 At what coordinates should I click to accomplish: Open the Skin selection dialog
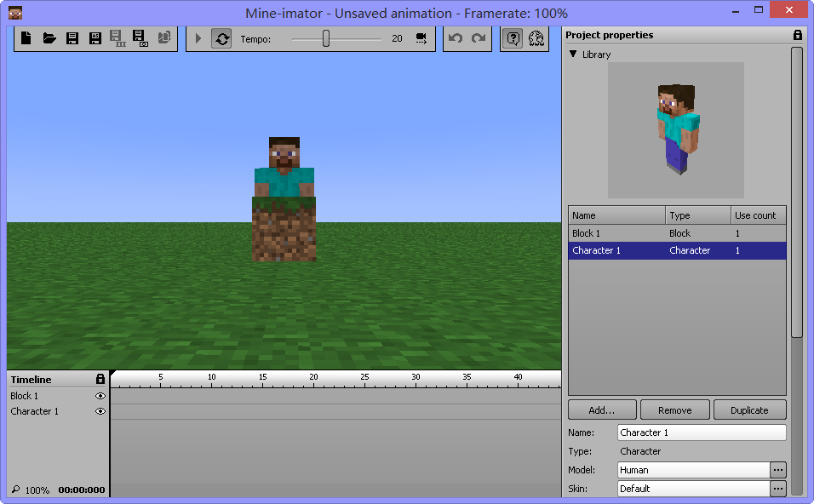click(777, 489)
